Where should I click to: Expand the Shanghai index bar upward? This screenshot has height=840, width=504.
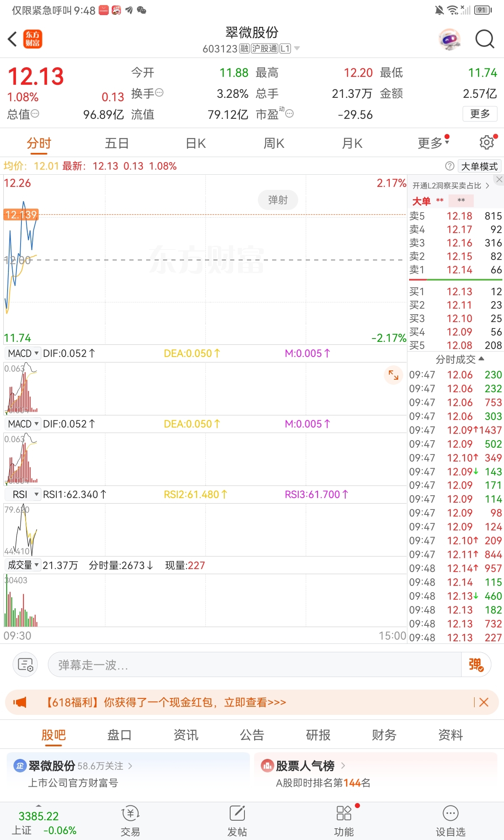pos(39,806)
